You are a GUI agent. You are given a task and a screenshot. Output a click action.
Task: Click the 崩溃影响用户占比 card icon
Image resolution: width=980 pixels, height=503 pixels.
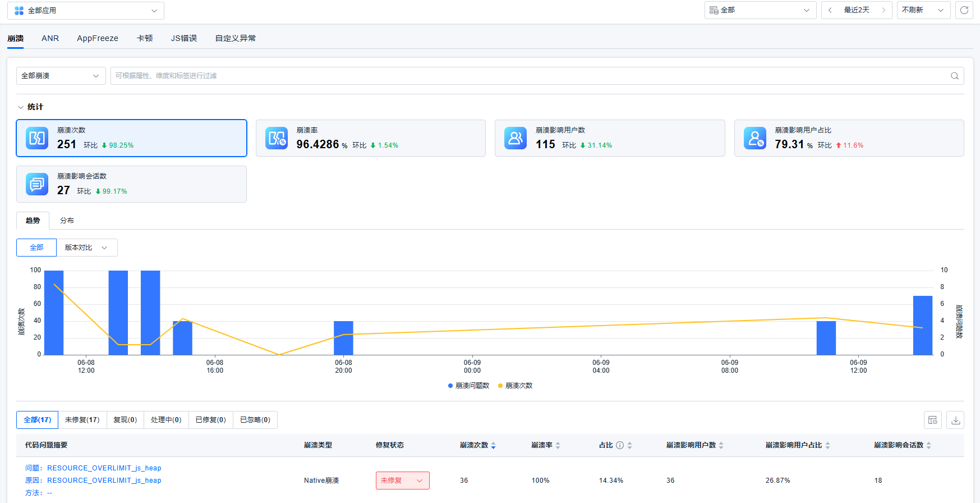(755, 138)
